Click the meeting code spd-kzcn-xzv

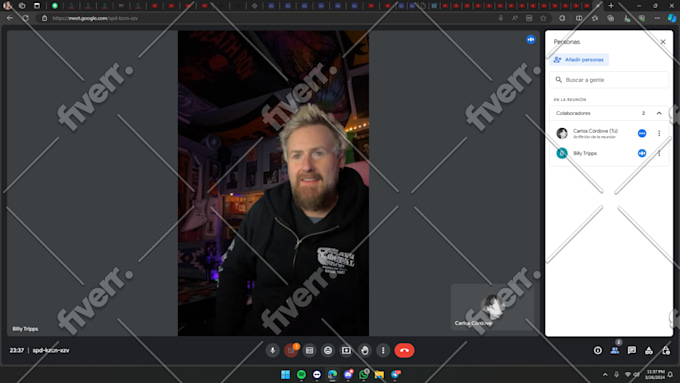51,350
